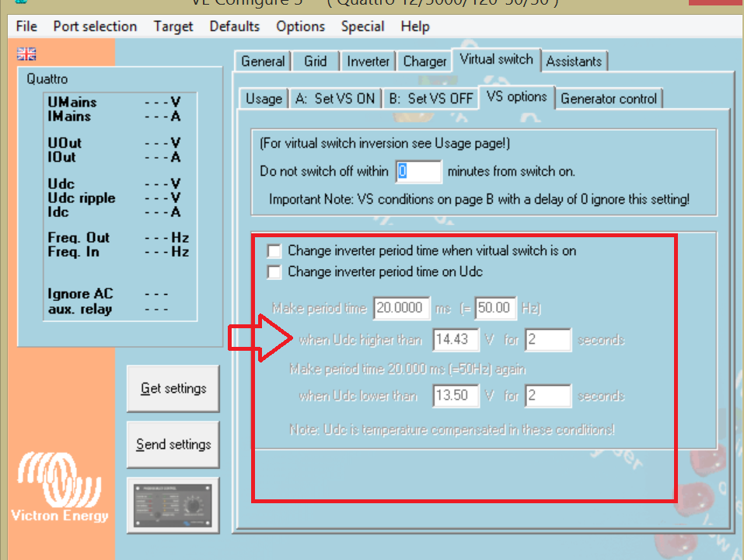Switch to the Charger tab

click(424, 61)
